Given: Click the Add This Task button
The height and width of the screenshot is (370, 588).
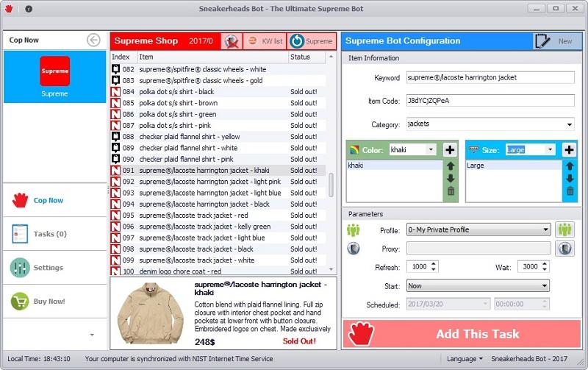Looking at the screenshot, I should coord(462,334).
